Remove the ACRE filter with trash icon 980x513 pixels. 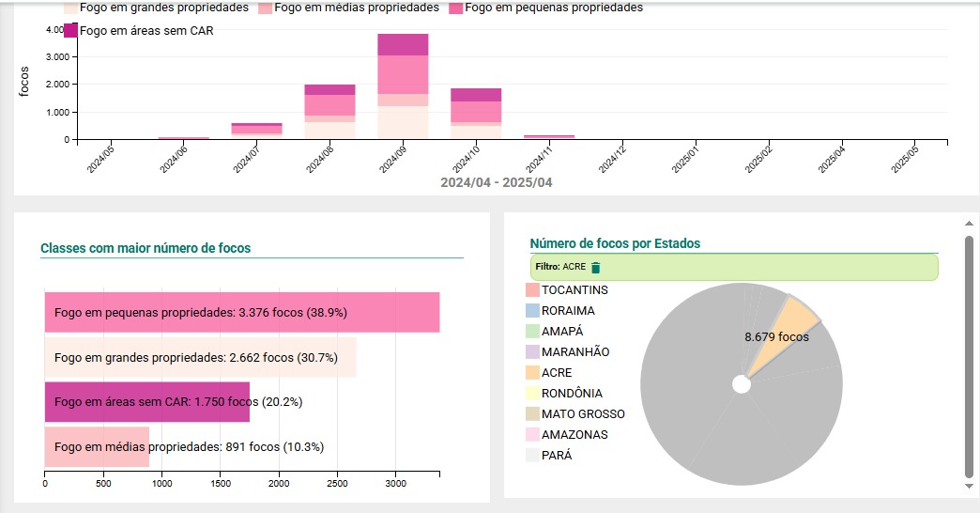pos(595,267)
